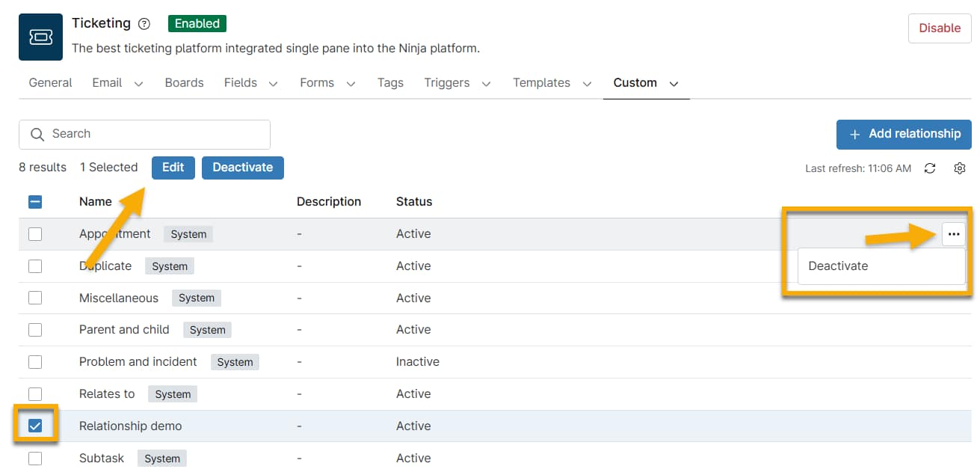Screen dimensions: 980x475
Task: Open the table settings gear
Action: [x=960, y=168]
